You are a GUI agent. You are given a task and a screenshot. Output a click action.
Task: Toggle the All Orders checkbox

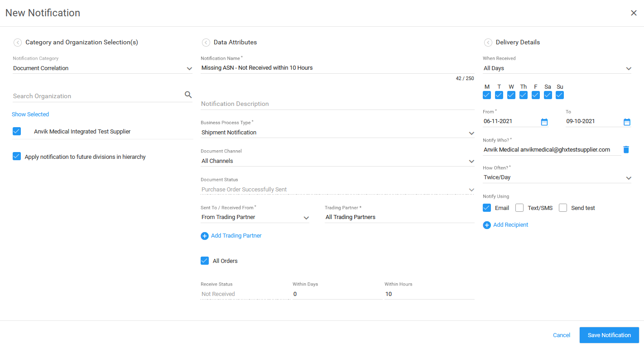click(205, 261)
